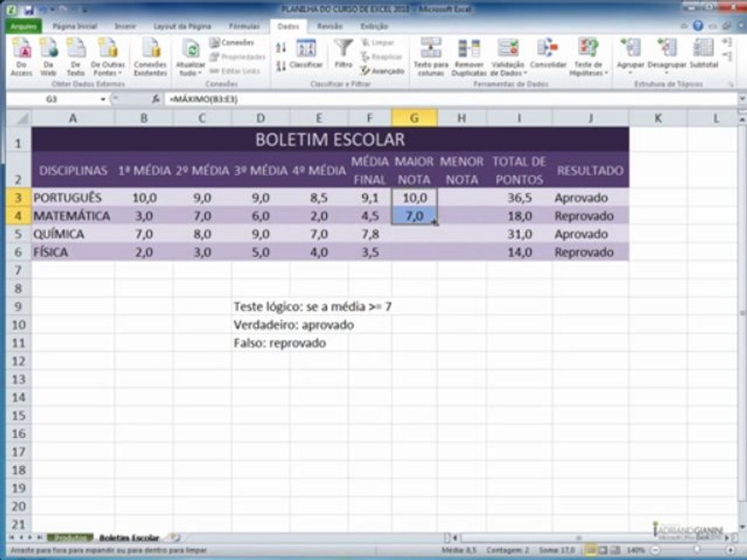The width and height of the screenshot is (747, 560).
Task: Open the Classificar sort dialog
Action: 306,54
